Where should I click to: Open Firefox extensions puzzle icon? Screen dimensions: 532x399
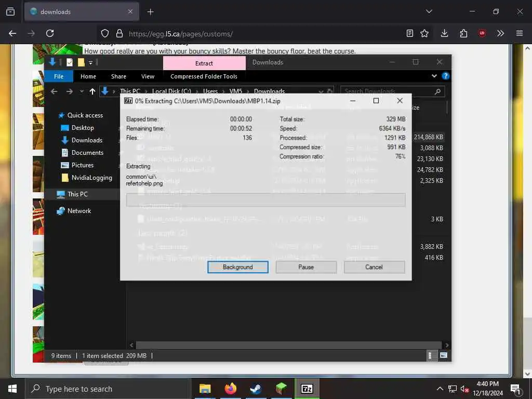tap(463, 33)
